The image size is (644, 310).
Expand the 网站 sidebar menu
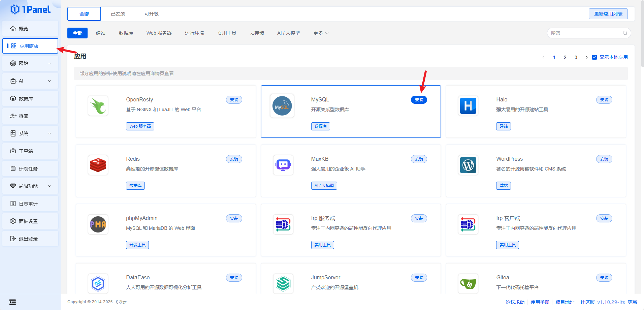(x=30, y=63)
